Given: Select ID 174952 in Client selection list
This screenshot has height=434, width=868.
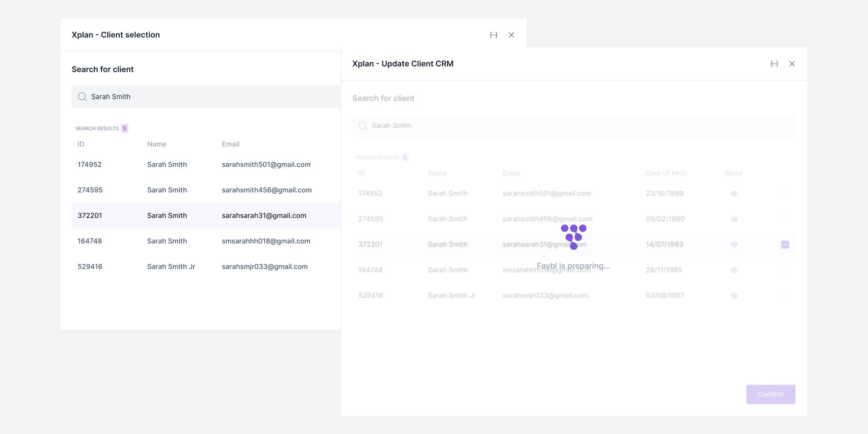Looking at the screenshot, I should pyautogui.click(x=89, y=164).
